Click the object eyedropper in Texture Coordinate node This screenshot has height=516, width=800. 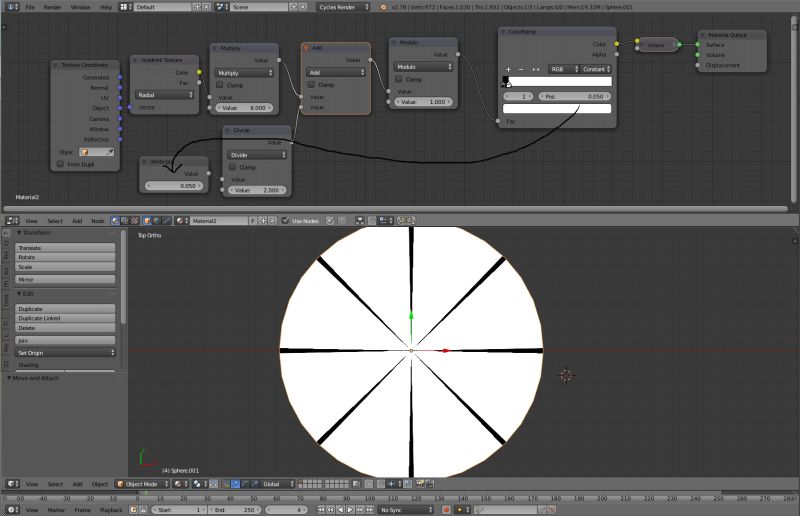click(x=109, y=152)
